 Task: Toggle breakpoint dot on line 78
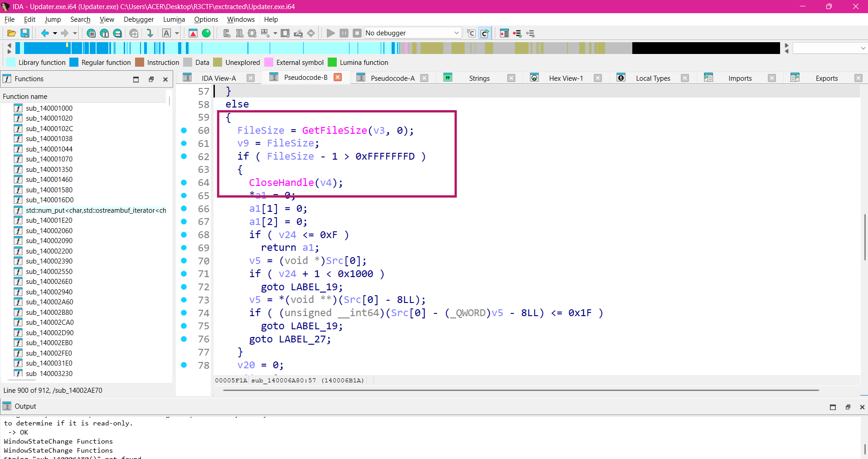tap(184, 365)
